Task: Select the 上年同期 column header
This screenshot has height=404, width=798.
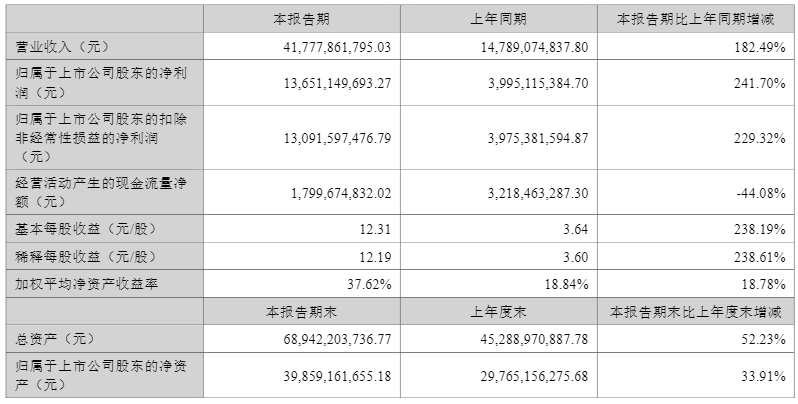Action: 498,19
